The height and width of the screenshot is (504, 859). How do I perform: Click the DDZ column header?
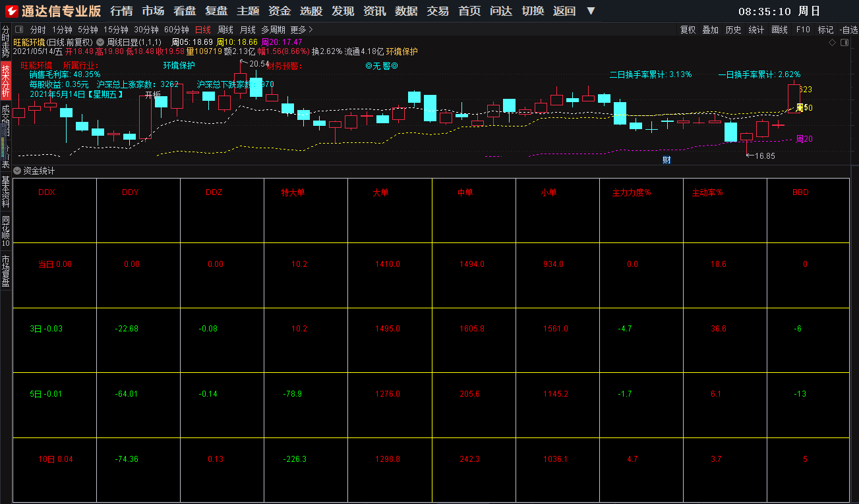(214, 192)
